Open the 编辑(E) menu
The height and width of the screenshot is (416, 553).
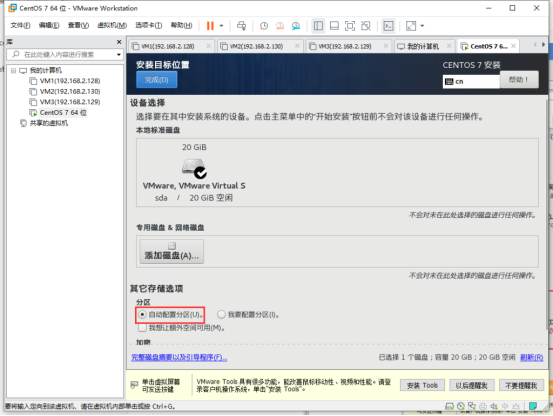tap(49, 25)
